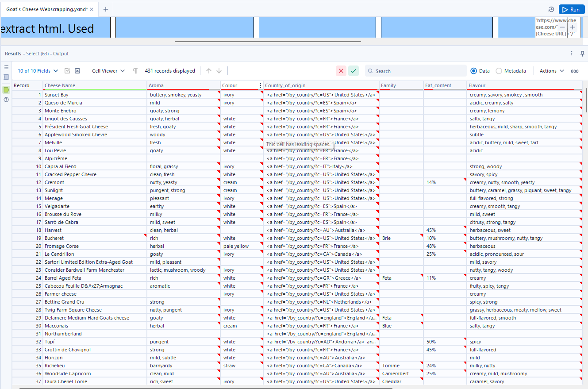588x389 pixels.
Task: Apply data changes with green check
Action: point(353,71)
